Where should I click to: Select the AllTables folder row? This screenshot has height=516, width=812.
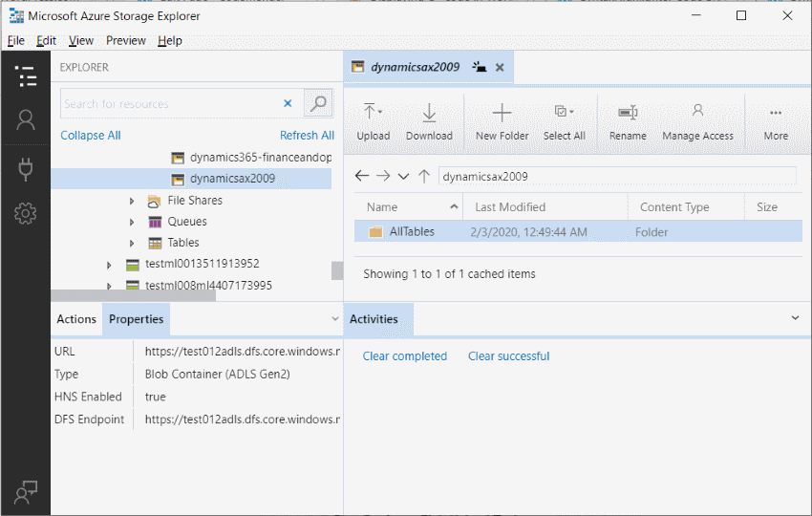coord(579,231)
